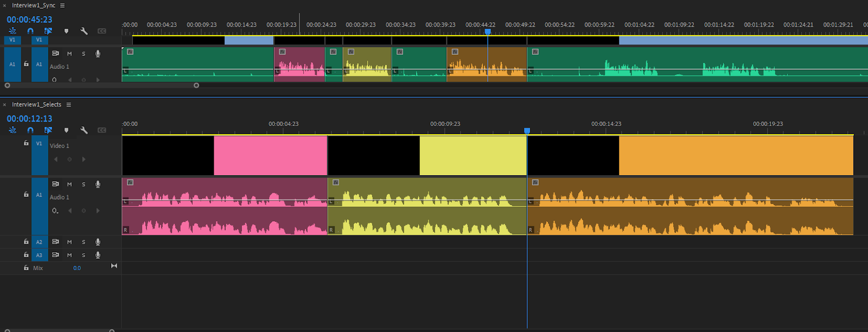Solo Audio 1 track in Interview1_Sync

coord(84,54)
